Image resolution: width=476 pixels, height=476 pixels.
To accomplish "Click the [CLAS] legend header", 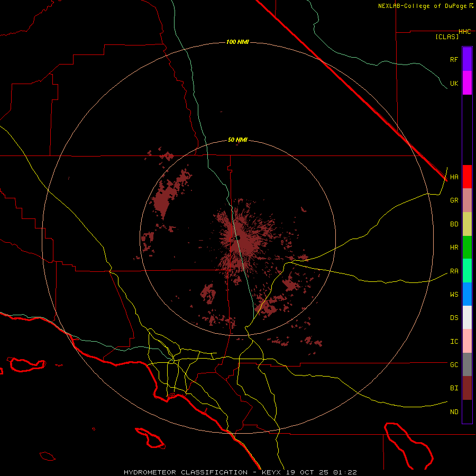I will coord(447,36).
